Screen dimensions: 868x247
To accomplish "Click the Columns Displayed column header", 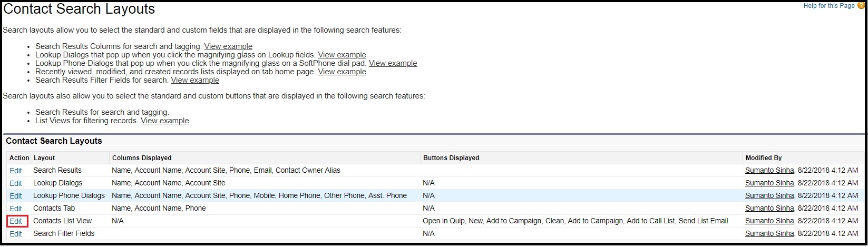I will (x=142, y=158).
